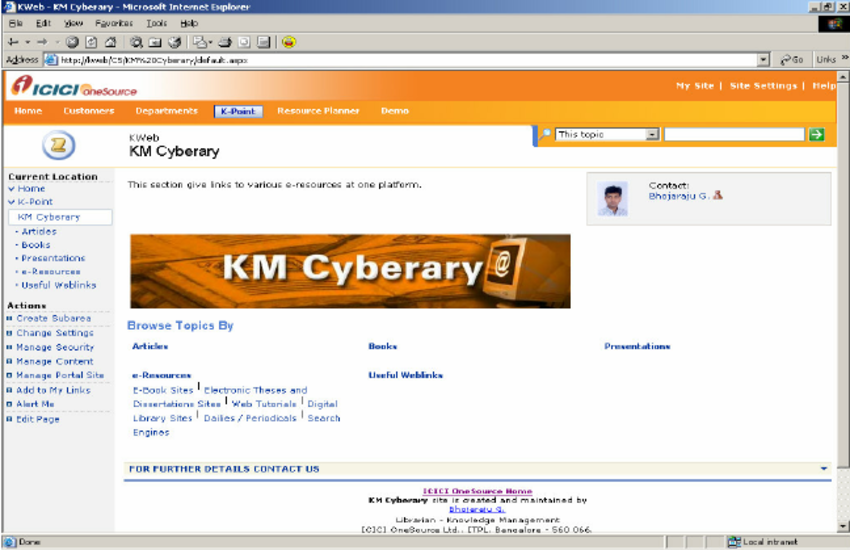Open the Tools menu
The width and height of the screenshot is (850, 550).
157,23
